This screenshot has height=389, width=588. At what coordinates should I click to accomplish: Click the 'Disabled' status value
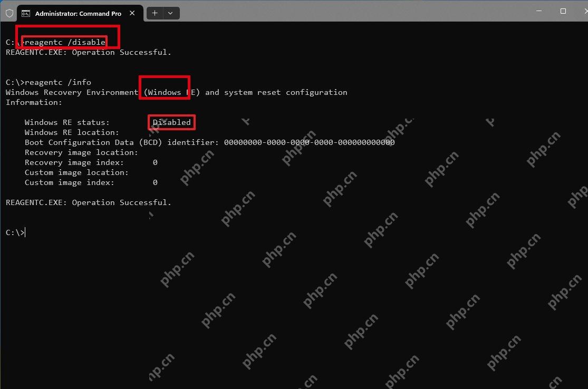click(x=171, y=122)
